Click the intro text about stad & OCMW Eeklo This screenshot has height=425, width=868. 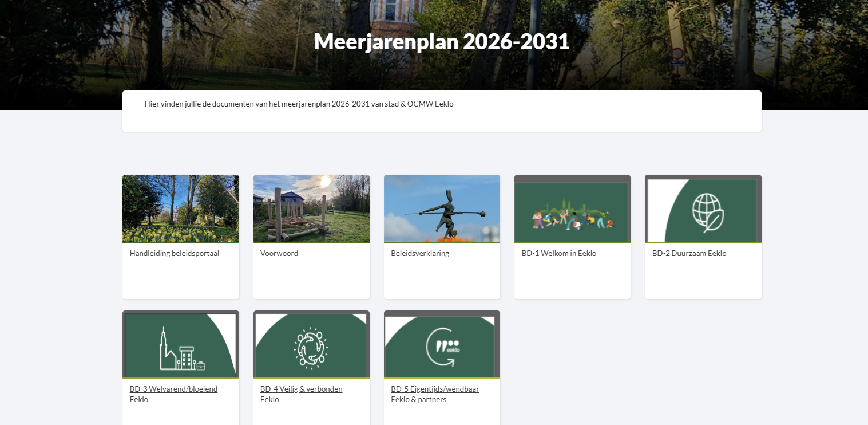pos(299,104)
